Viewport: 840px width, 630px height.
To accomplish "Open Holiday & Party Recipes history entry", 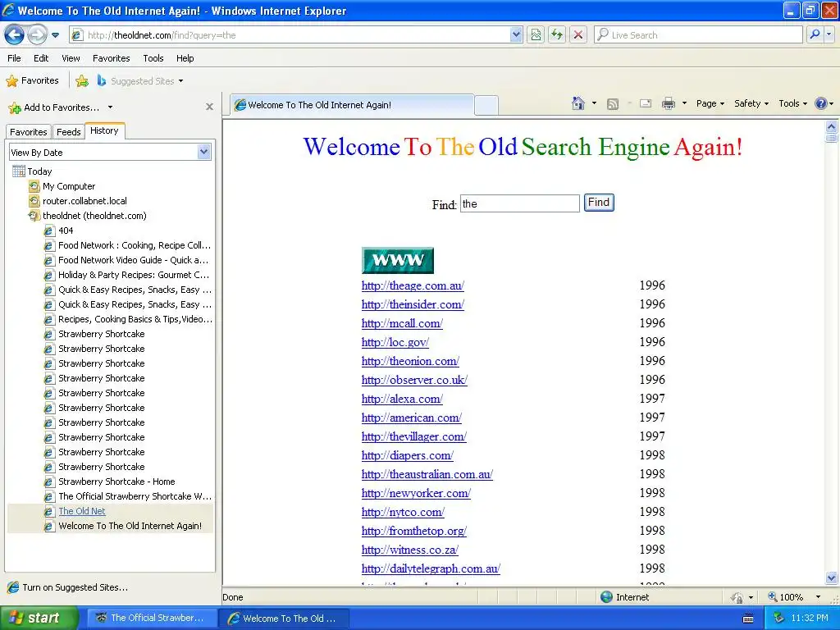I will 127,275.
